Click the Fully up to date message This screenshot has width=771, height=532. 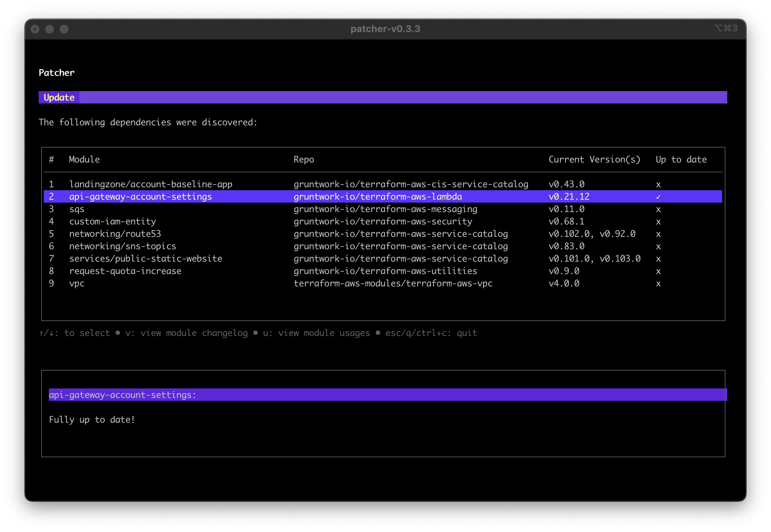[x=92, y=419]
